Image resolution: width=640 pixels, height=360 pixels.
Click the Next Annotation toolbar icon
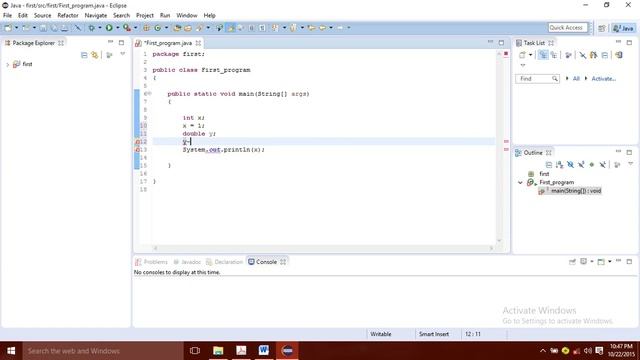pyautogui.click(x=276, y=28)
